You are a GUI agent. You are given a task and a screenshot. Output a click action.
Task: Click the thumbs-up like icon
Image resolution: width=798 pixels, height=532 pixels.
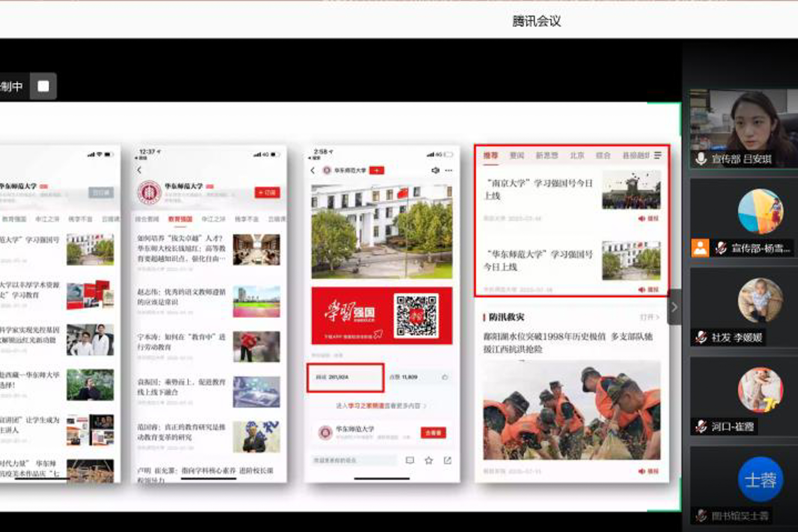coord(445,377)
